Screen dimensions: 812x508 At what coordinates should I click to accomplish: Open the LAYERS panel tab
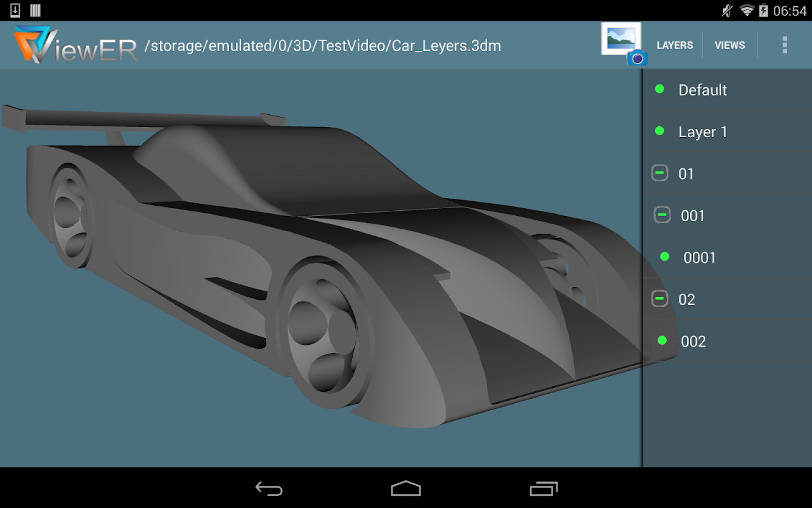point(675,45)
